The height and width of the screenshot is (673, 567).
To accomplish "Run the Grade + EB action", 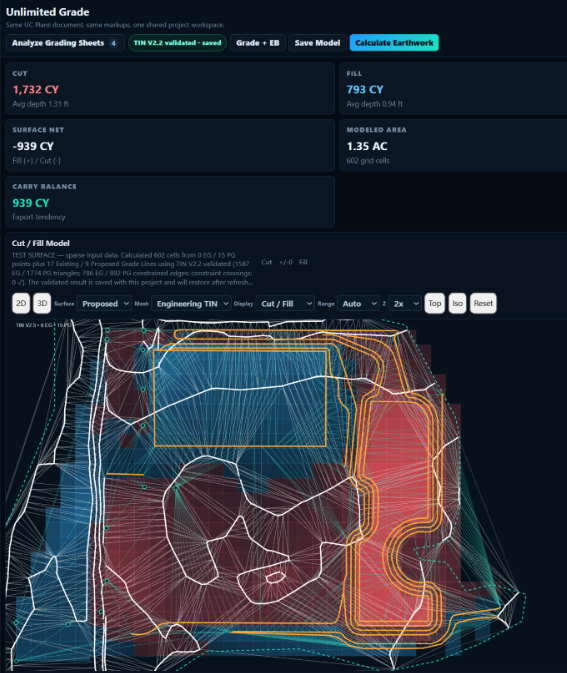I will tap(258, 43).
